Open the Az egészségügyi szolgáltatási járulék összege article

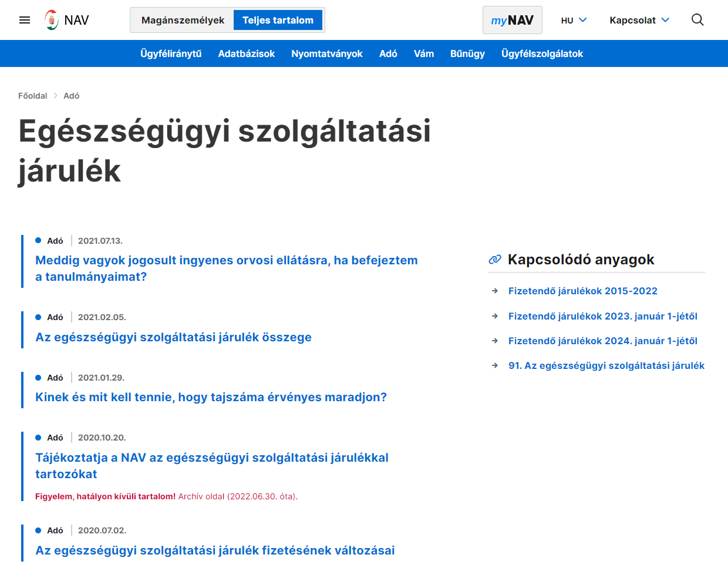(x=173, y=337)
